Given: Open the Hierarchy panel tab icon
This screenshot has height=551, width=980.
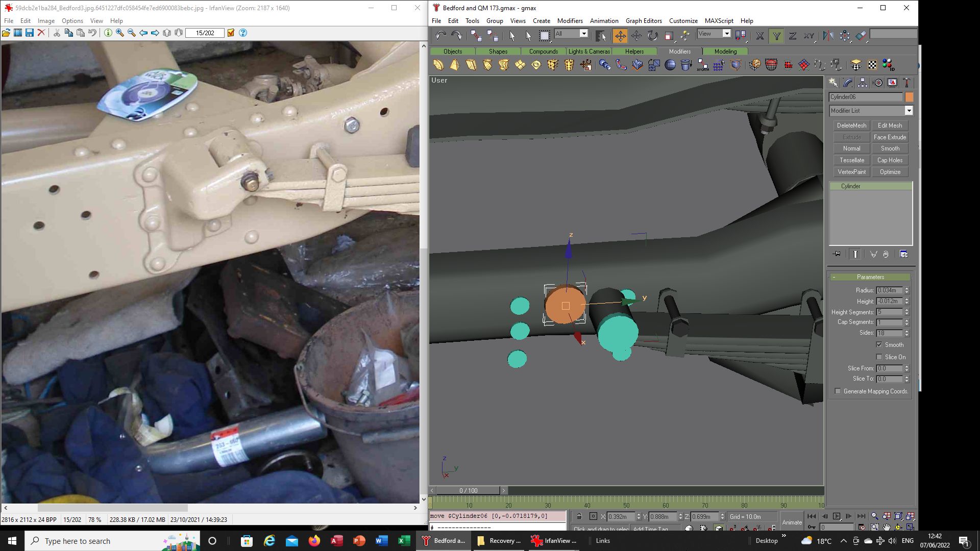Looking at the screenshot, I should click(863, 83).
